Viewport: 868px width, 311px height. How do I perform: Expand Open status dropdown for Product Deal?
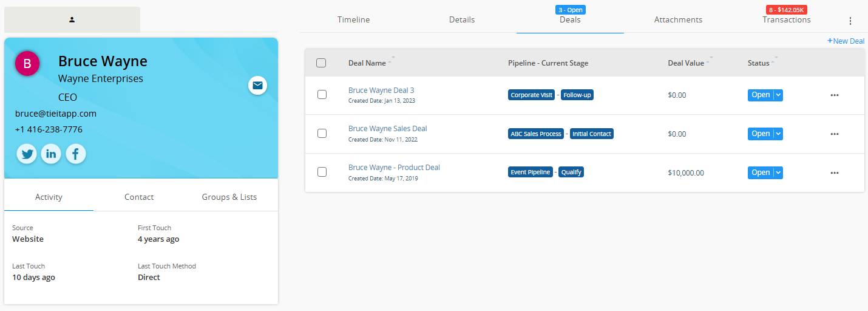778,173
